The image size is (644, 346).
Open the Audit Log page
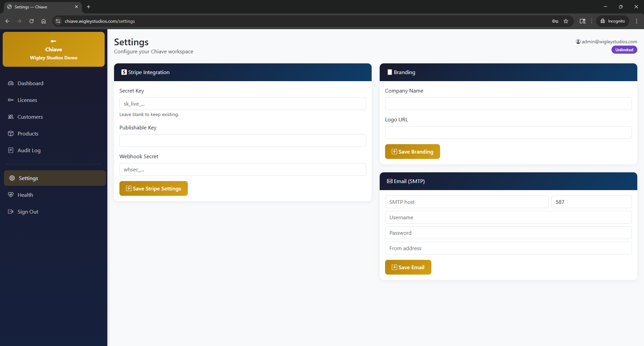click(11, 150)
